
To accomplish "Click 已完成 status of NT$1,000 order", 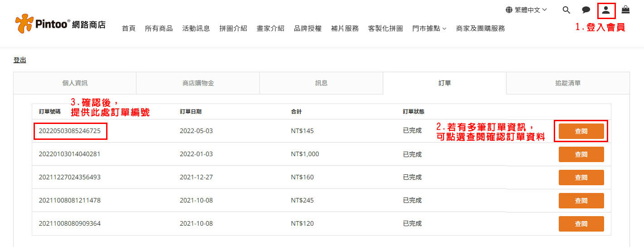I will point(412,154).
